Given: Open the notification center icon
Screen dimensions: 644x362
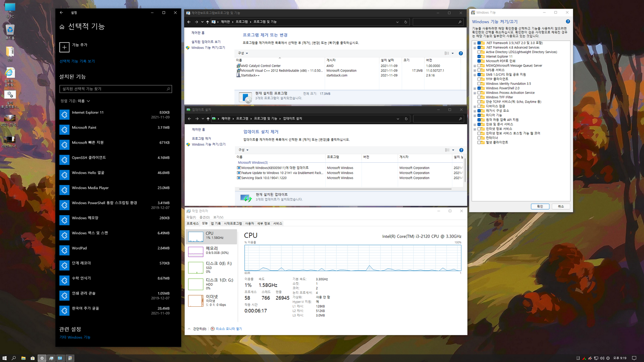Looking at the screenshot, I should click(x=634, y=358).
